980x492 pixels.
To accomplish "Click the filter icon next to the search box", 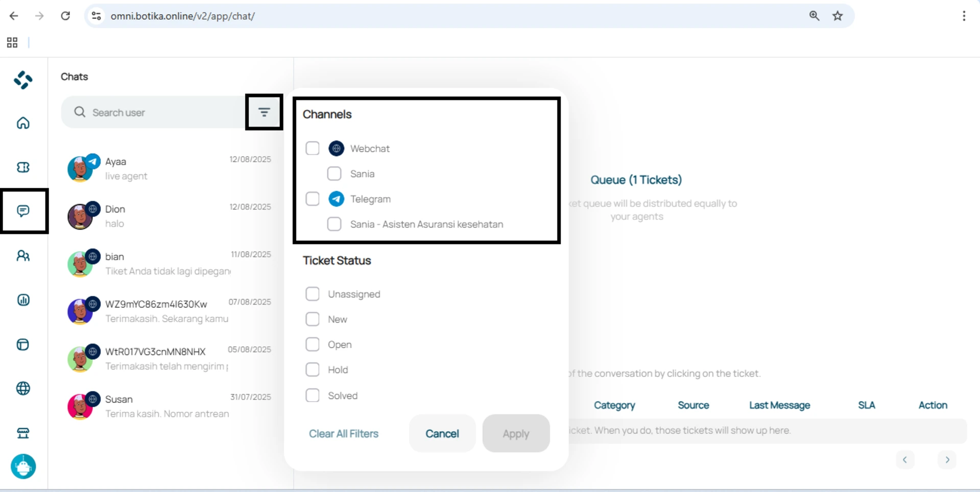I will tap(264, 112).
